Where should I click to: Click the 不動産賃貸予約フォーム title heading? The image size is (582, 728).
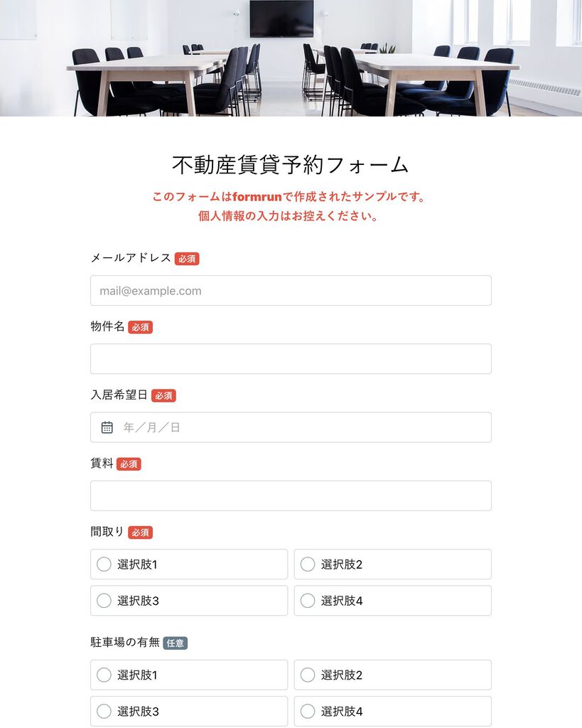(291, 165)
